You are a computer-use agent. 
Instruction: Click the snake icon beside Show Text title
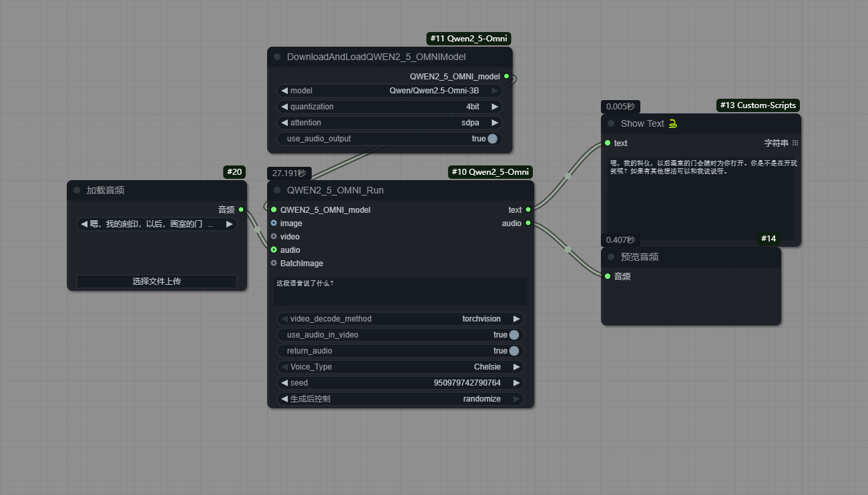[x=672, y=123]
